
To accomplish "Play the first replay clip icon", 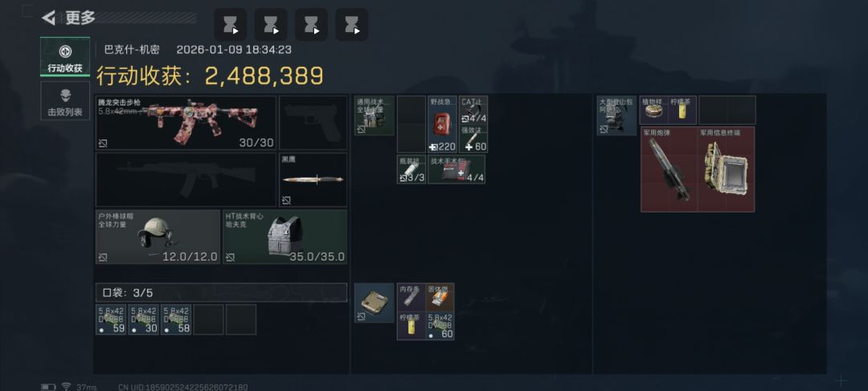I will (x=231, y=24).
